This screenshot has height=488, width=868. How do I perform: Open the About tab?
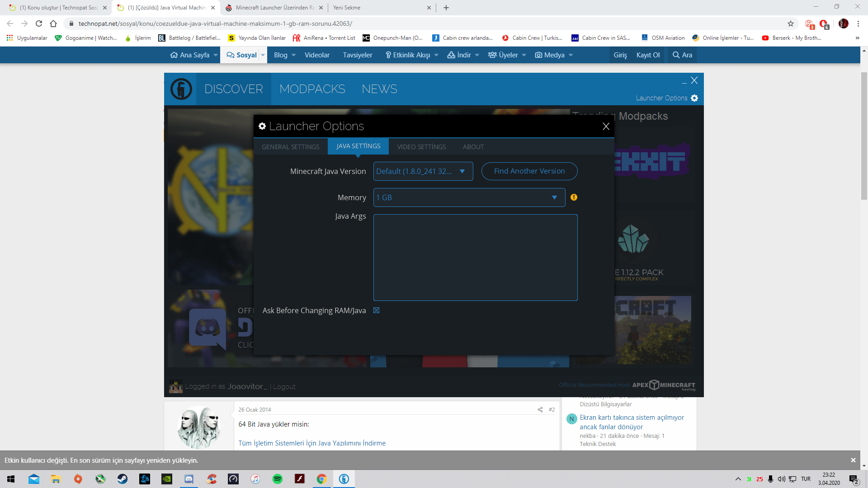click(x=473, y=147)
